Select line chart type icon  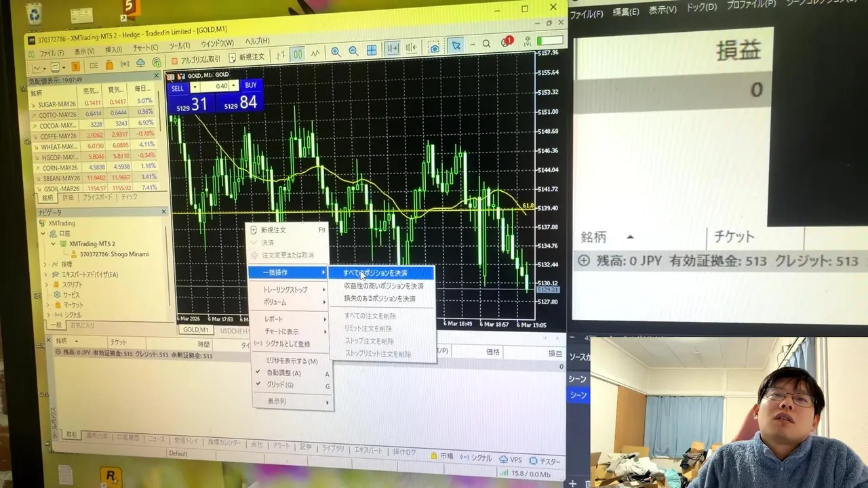point(315,54)
